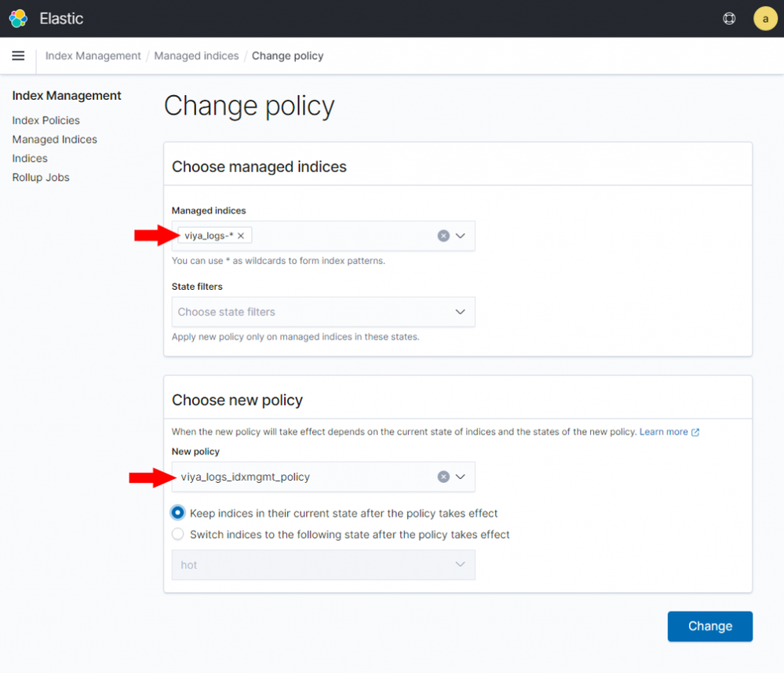784x673 pixels.
Task: Open the help lifebuoy icon
Action: tap(729, 19)
